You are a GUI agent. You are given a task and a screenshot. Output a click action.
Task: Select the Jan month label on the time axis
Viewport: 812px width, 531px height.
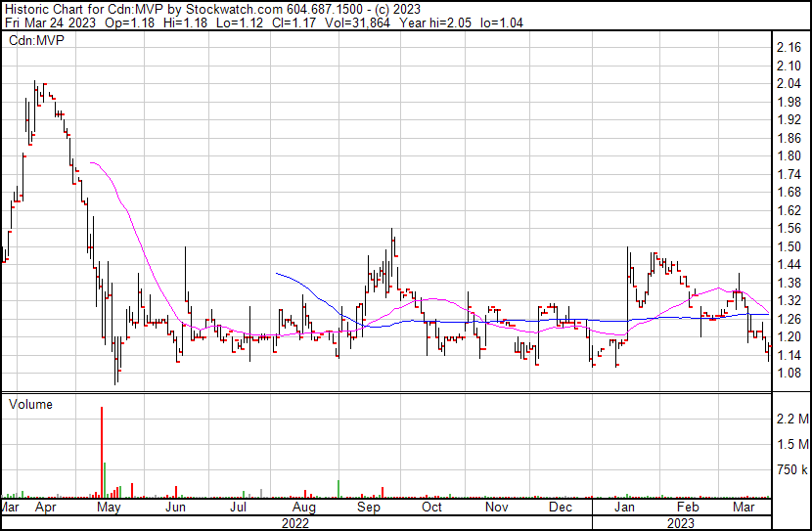pos(623,508)
